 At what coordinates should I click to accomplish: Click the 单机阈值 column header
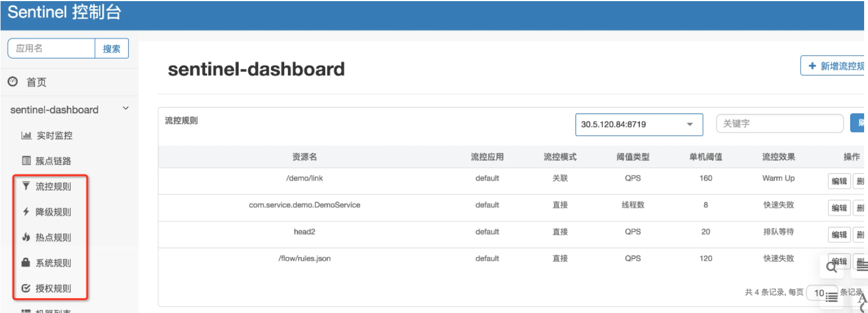click(x=705, y=157)
